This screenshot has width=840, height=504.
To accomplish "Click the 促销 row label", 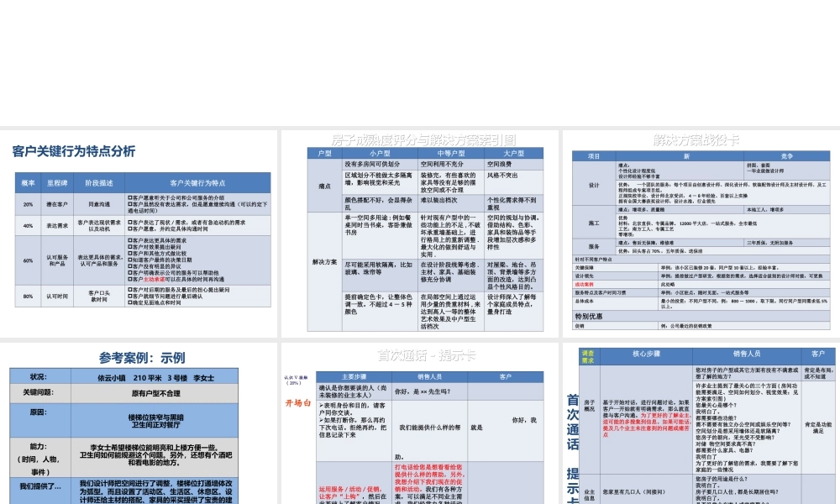I will (580, 326).
